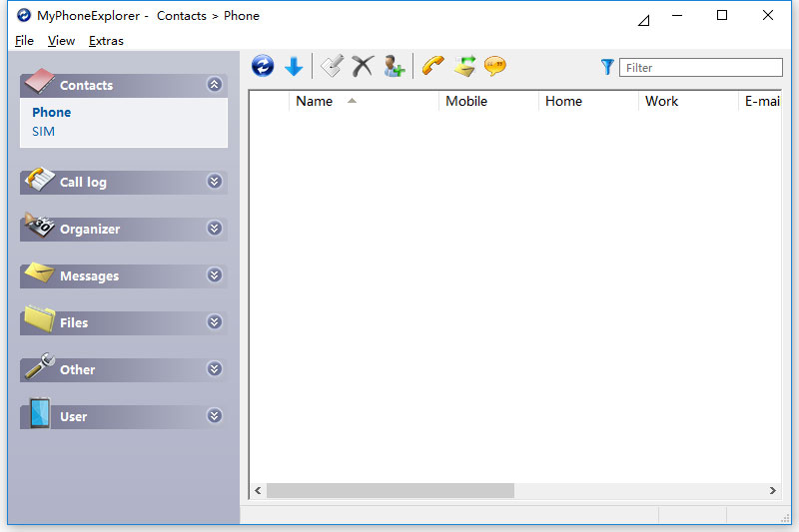
Task: Sort contacts by Name column header
Action: click(315, 101)
